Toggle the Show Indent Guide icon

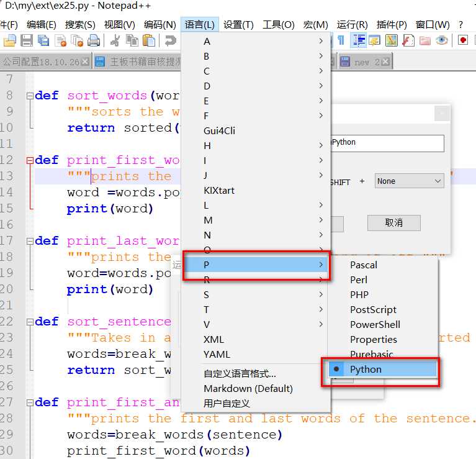click(x=358, y=40)
